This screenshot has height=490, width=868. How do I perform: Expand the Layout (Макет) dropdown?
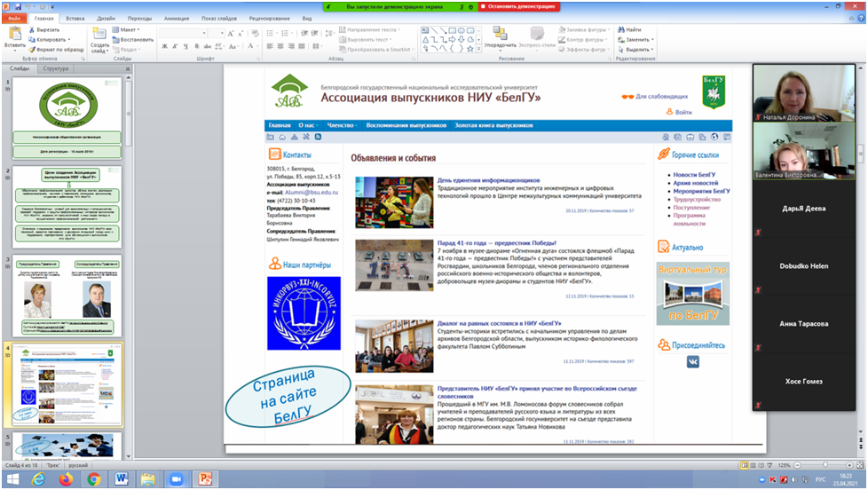(135, 29)
